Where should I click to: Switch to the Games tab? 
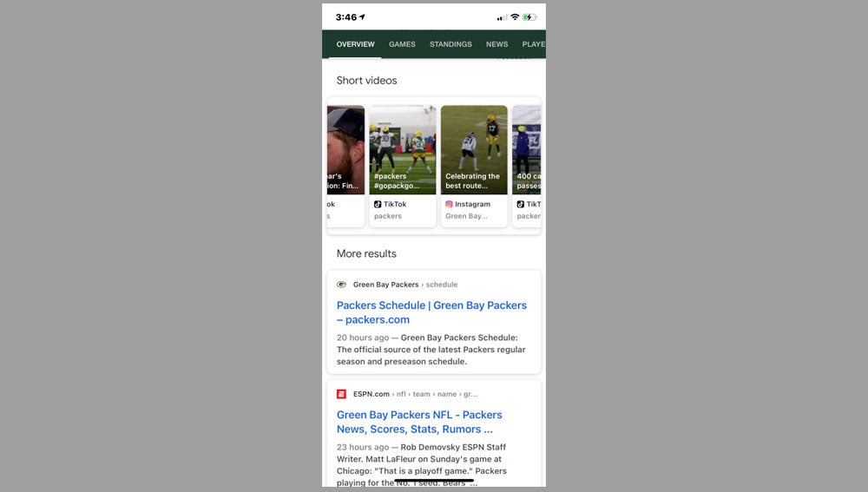(402, 44)
